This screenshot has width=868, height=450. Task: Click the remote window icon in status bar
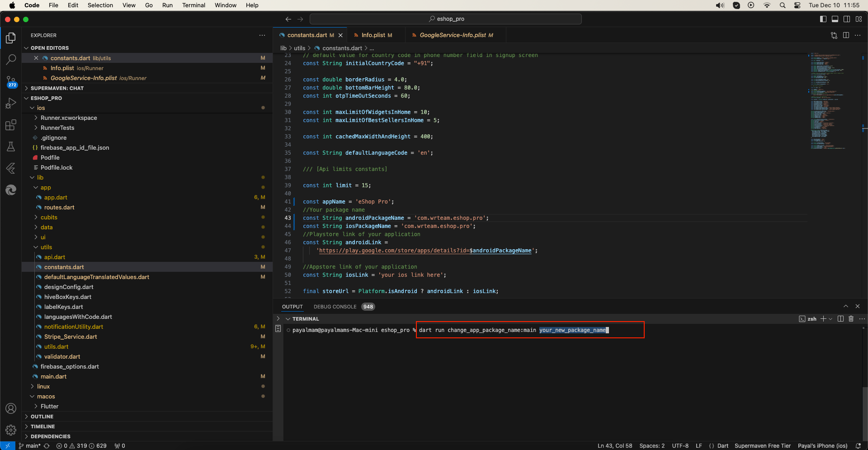click(8, 446)
